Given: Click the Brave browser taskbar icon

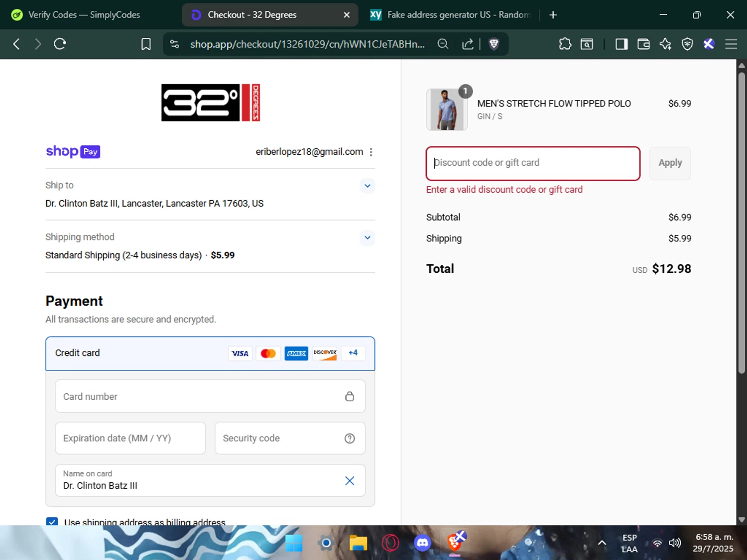Looking at the screenshot, I should point(455,543).
